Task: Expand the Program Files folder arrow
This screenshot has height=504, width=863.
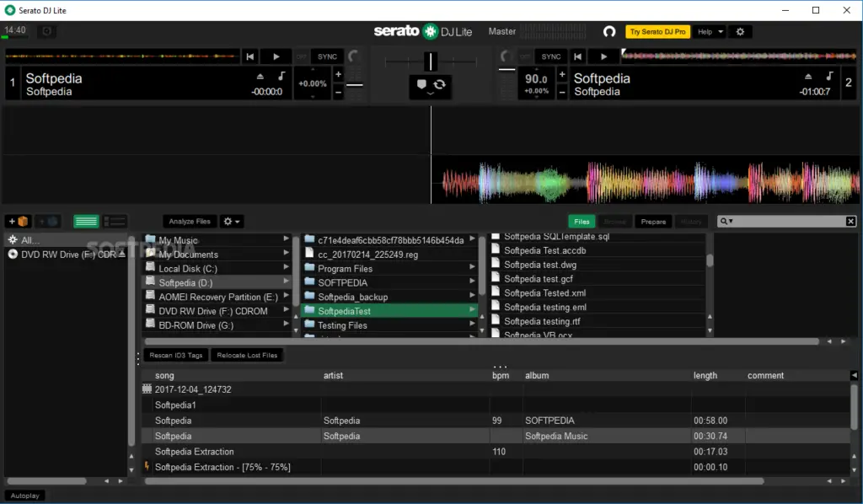Action: pyautogui.click(x=472, y=267)
